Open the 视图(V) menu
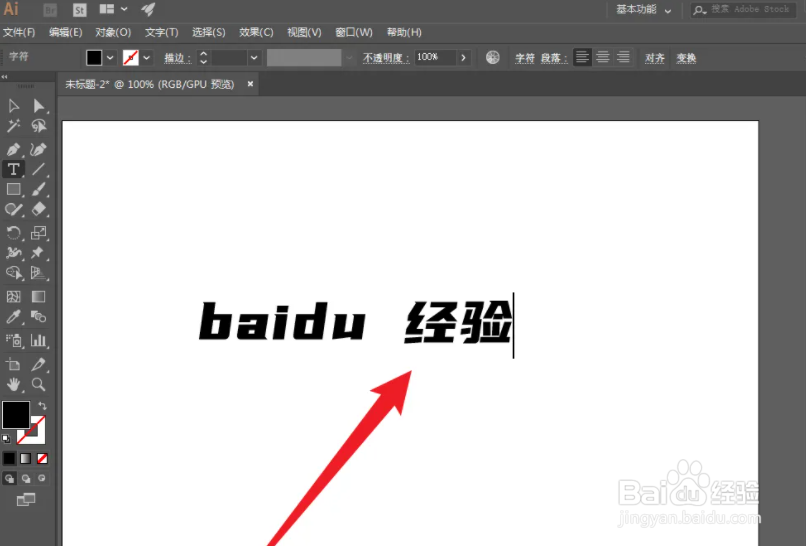This screenshot has height=546, width=806. [x=304, y=32]
